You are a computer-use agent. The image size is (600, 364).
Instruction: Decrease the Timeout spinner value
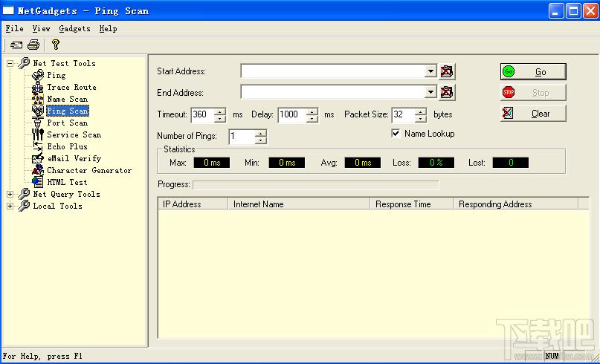[x=219, y=118]
